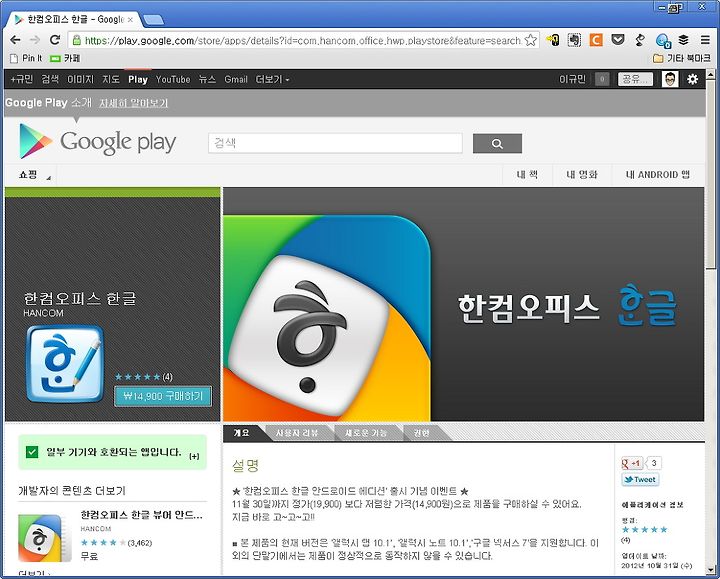Image resolution: width=720 pixels, height=579 pixels.
Task: Click the desk lamp extension icon
Action: pos(640,40)
